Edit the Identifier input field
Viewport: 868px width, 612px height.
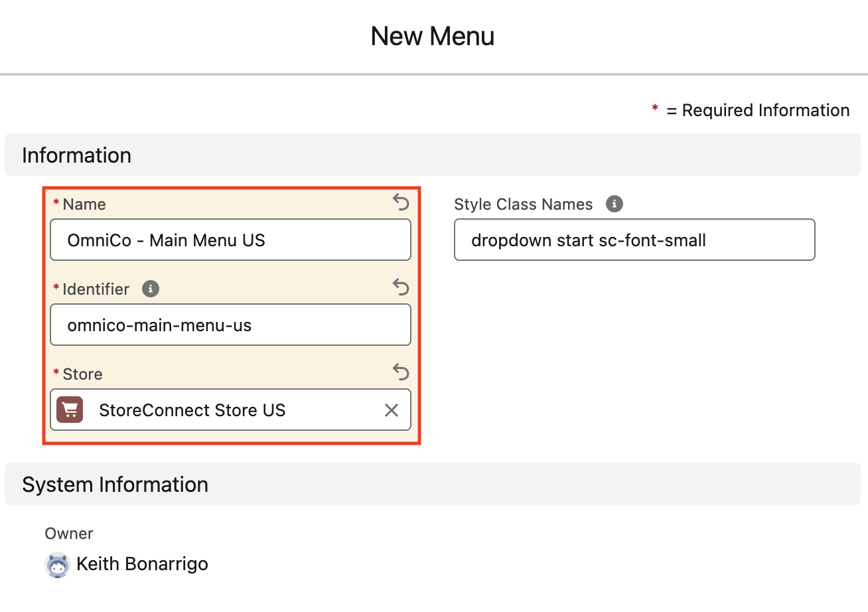[x=231, y=325]
